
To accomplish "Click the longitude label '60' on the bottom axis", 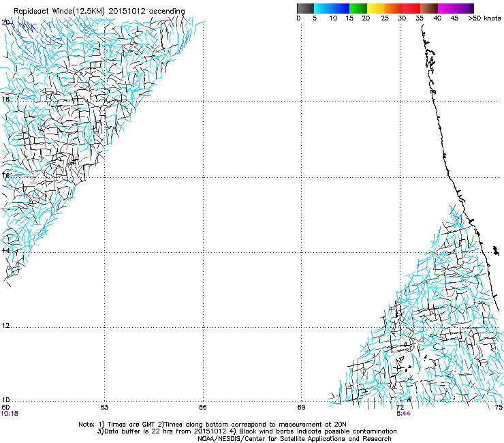I will [5, 408].
